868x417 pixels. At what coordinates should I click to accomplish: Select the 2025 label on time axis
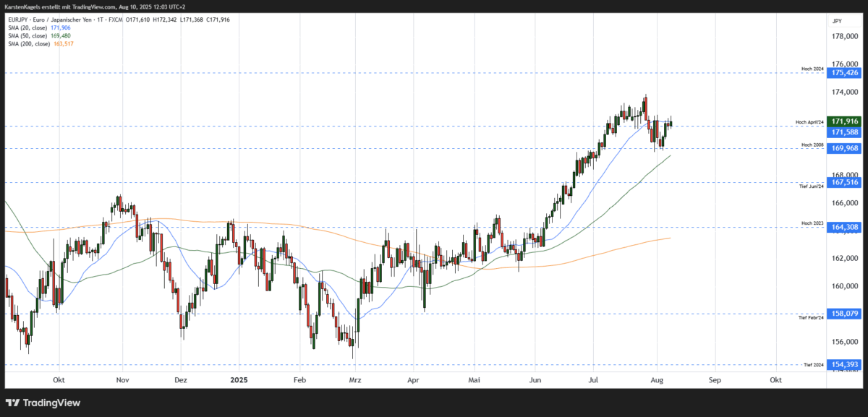(239, 379)
